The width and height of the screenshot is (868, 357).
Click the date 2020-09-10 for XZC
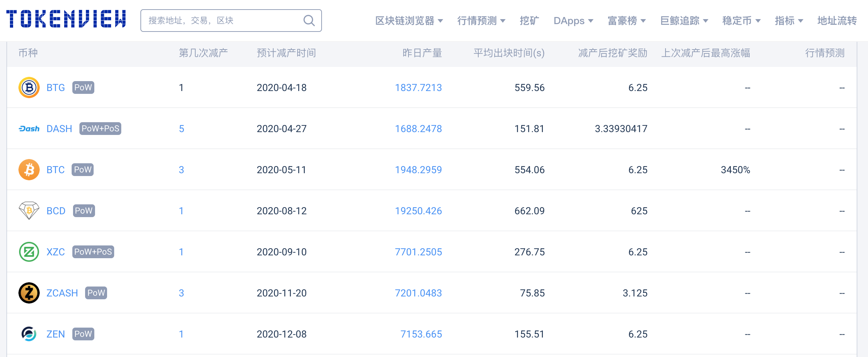[282, 252]
